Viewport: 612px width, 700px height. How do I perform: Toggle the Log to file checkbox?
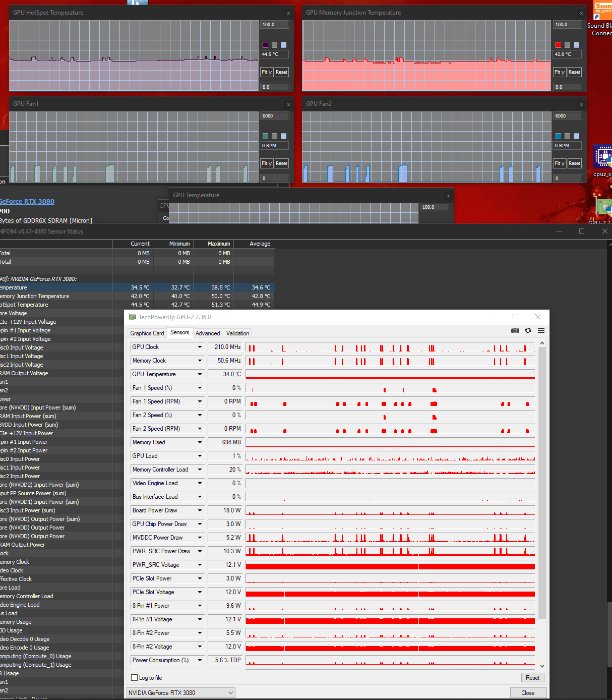135,678
